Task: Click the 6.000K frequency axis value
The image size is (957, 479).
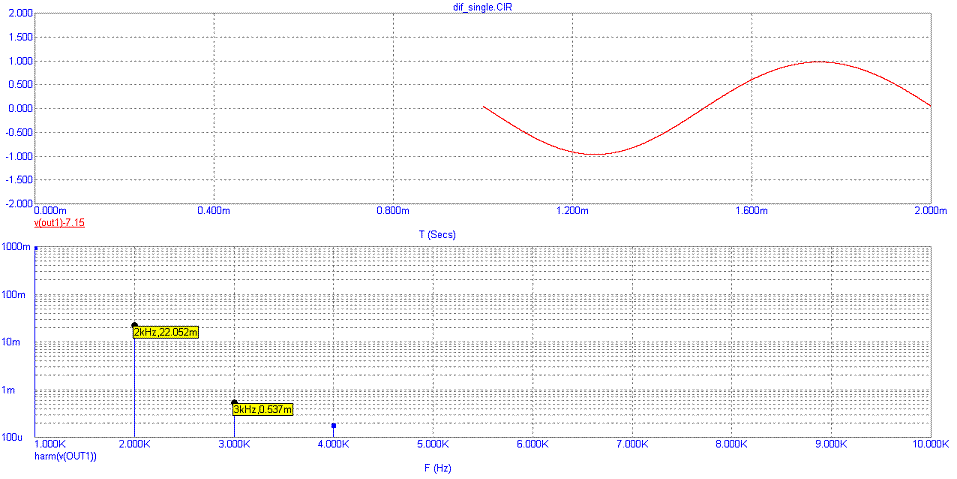Action: 533,444
